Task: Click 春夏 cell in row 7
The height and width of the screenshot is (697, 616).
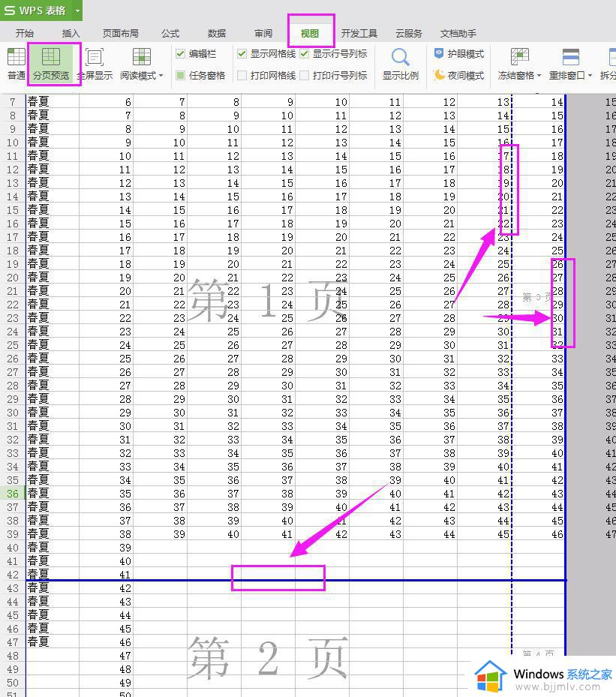Action: [53, 102]
